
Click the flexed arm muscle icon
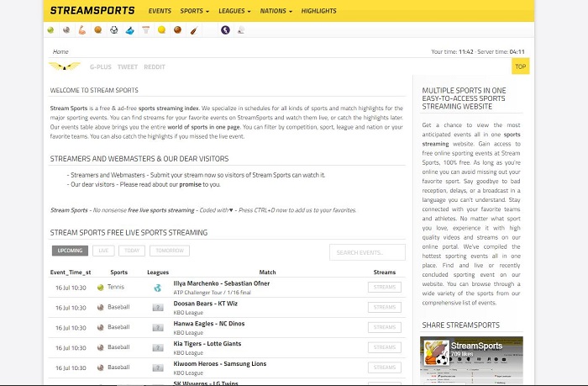[x=82, y=30]
